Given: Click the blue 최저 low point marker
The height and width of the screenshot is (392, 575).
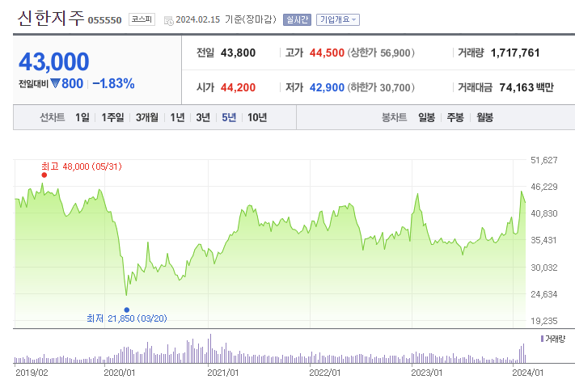Looking at the screenshot, I should pos(127,310).
